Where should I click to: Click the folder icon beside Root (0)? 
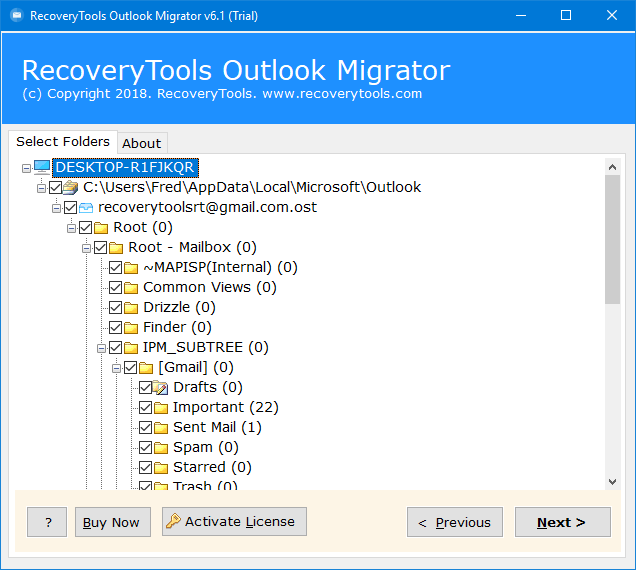coord(101,228)
